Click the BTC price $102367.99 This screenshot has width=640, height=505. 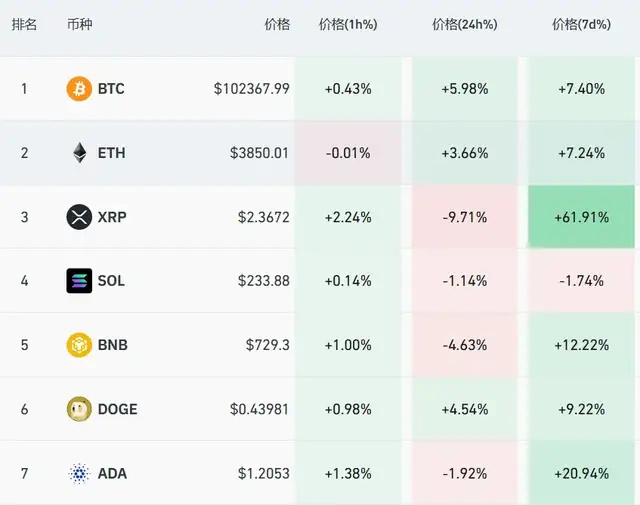[x=251, y=89]
